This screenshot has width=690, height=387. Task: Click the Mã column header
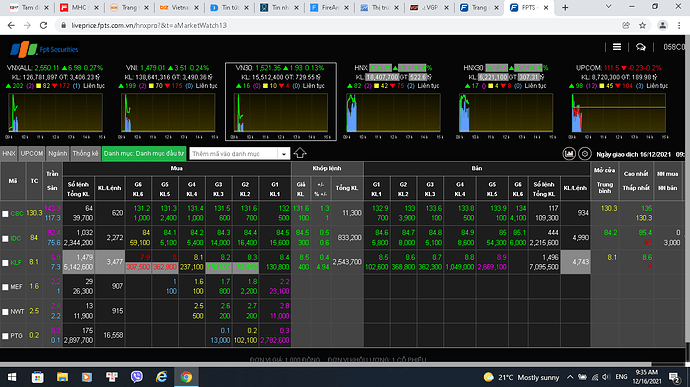click(13, 181)
